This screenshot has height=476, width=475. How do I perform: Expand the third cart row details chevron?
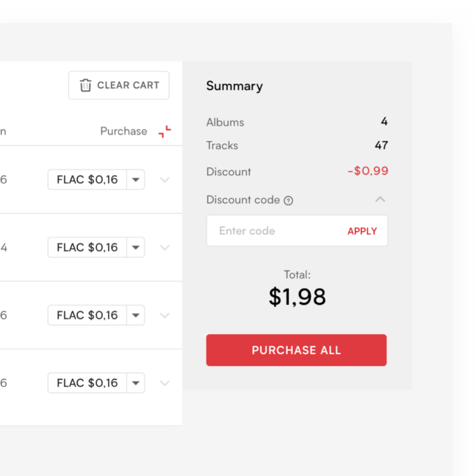coord(164,315)
